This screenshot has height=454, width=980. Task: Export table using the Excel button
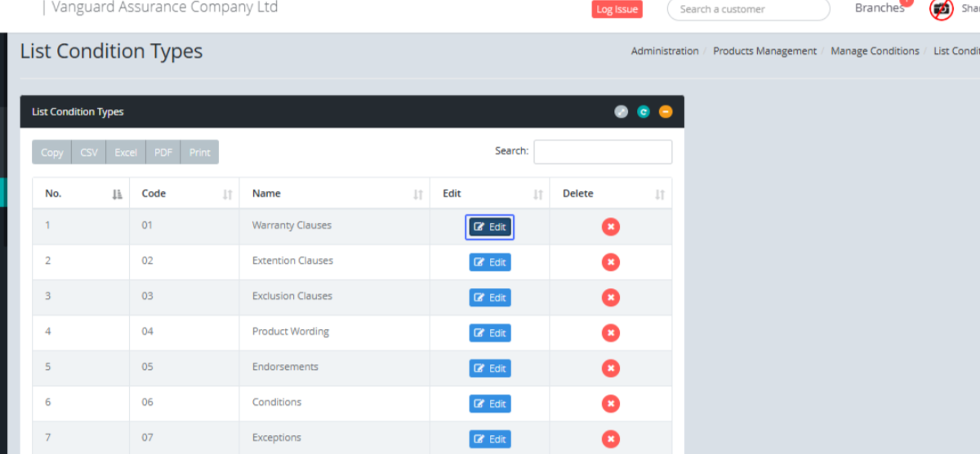(x=126, y=153)
